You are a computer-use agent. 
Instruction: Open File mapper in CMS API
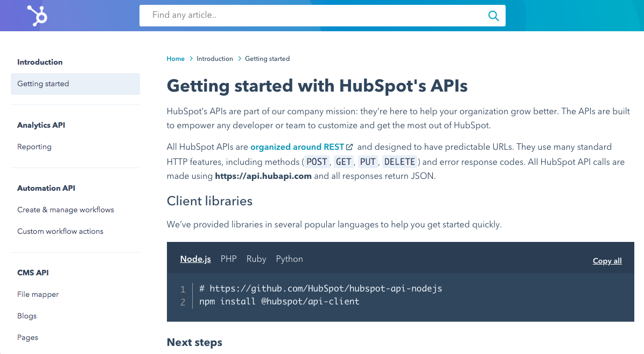[38, 294]
